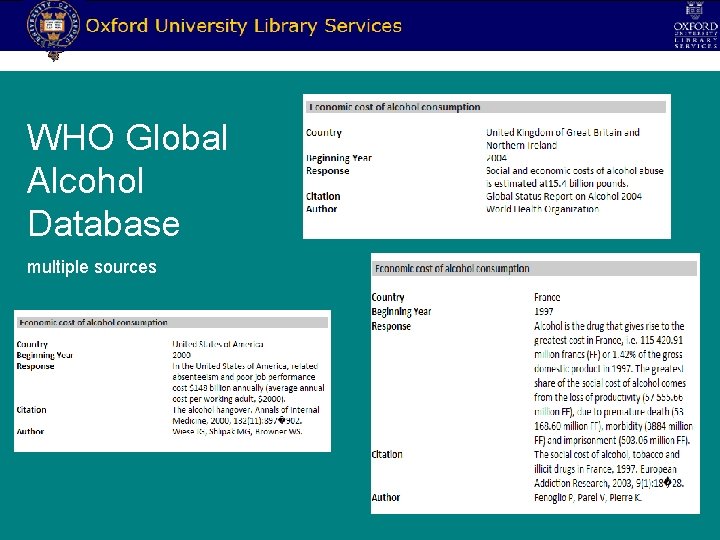Image resolution: width=720 pixels, height=540 pixels.
Task: Click the France citation 'The social cost of alcohol, tobacco'
Action: pos(609,468)
